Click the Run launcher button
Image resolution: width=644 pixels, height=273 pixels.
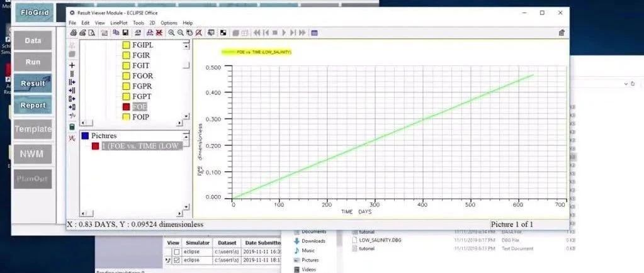point(33,62)
